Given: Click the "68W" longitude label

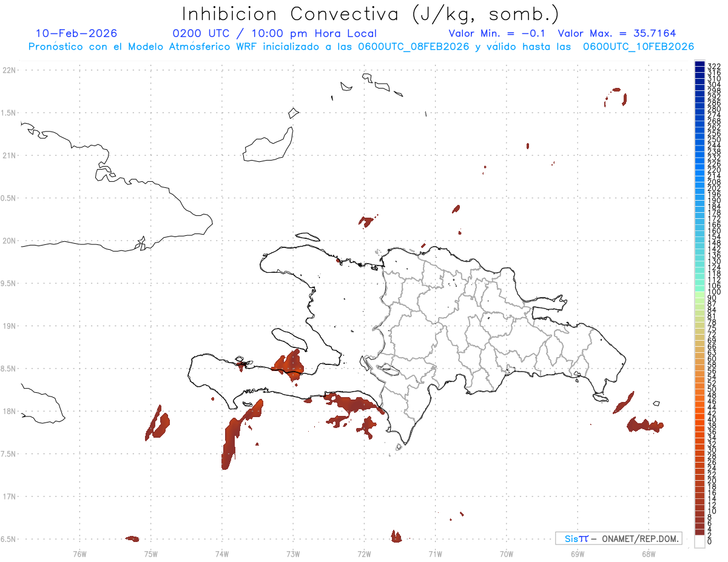Looking at the screenshot, I should coord(649,553).
